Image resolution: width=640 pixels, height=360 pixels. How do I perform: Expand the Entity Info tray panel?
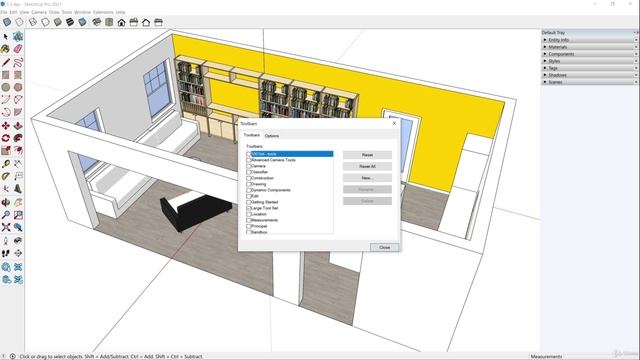click(x=590, y=40)
